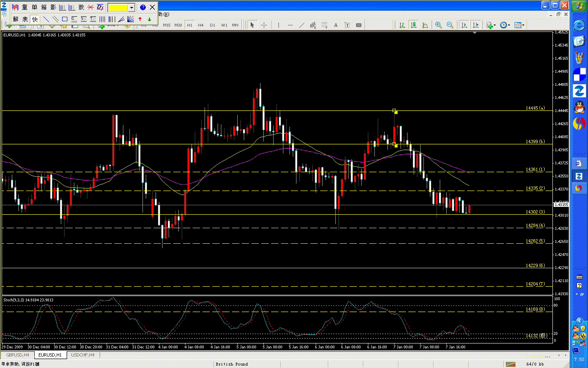Viewport: 588px width, 368px height.
Task: Expand hidden system tray icons
Action: click(x=579, y=321)
